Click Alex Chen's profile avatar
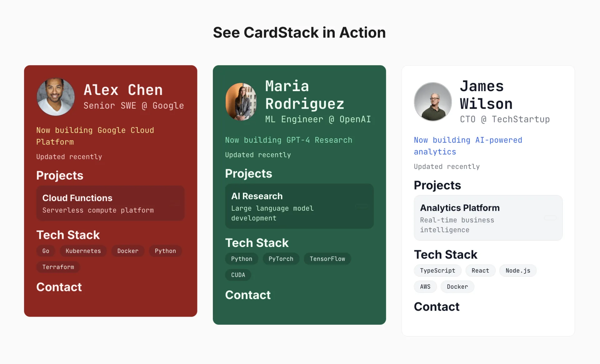 (56, 97)
